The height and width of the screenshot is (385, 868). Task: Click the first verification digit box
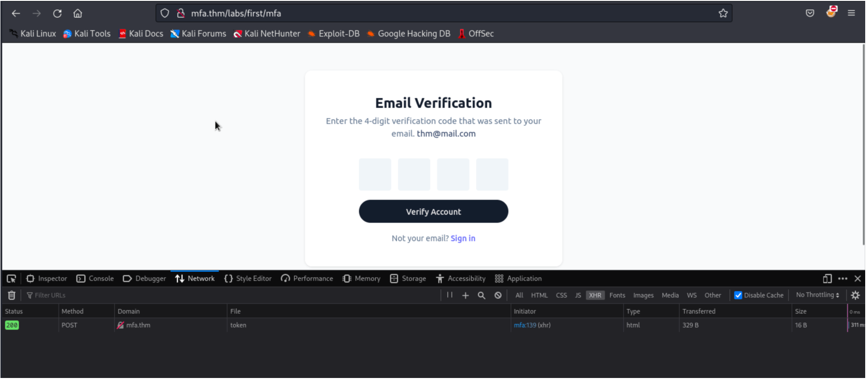pyautogui.click(x=375, y=175)
